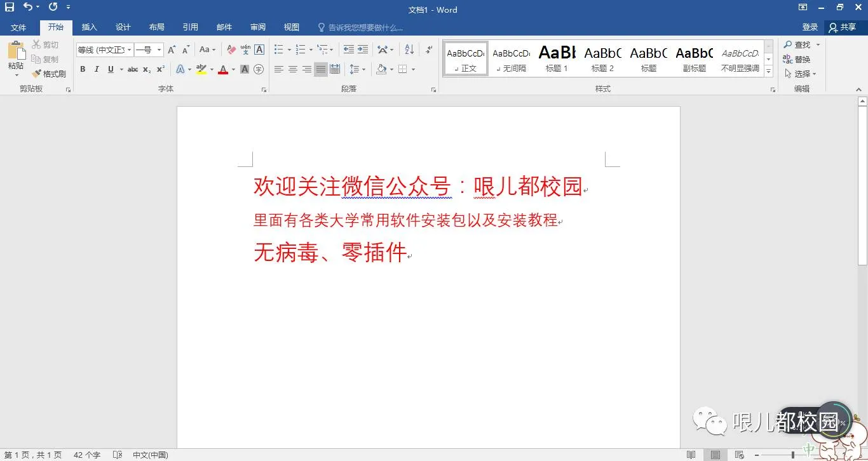Apply the 标题 1 heading style
Viewport: 868px width, 461px height.
click(x=557, y=59)
